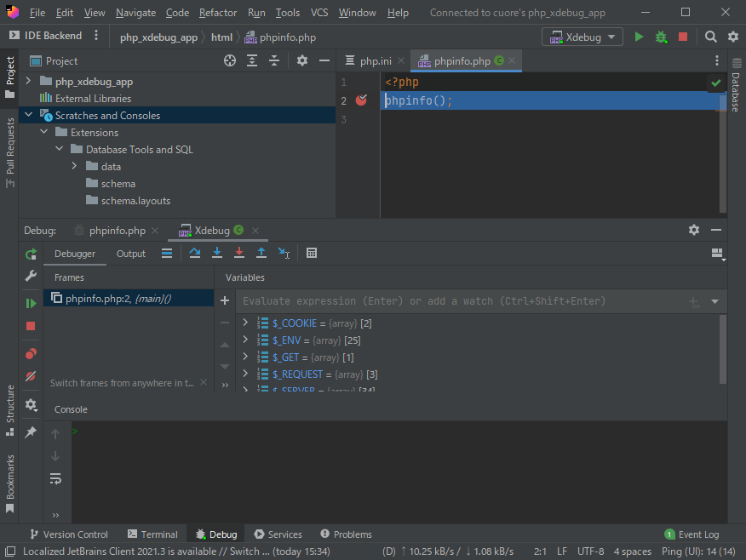Viewport: 746px width, 560px height.
Task: Click the Step Over debugger icon
Action: (195, 254)
